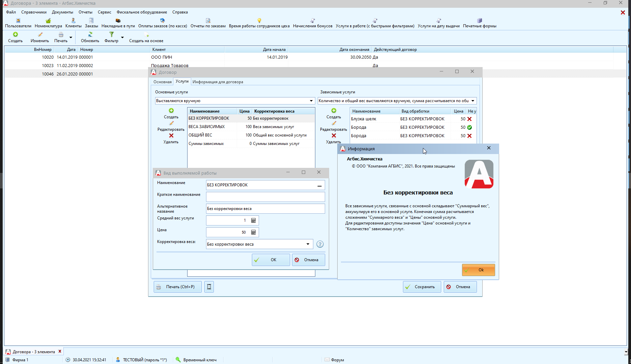
Task: Click the Печать toolbar button
Action: [61, 37]
